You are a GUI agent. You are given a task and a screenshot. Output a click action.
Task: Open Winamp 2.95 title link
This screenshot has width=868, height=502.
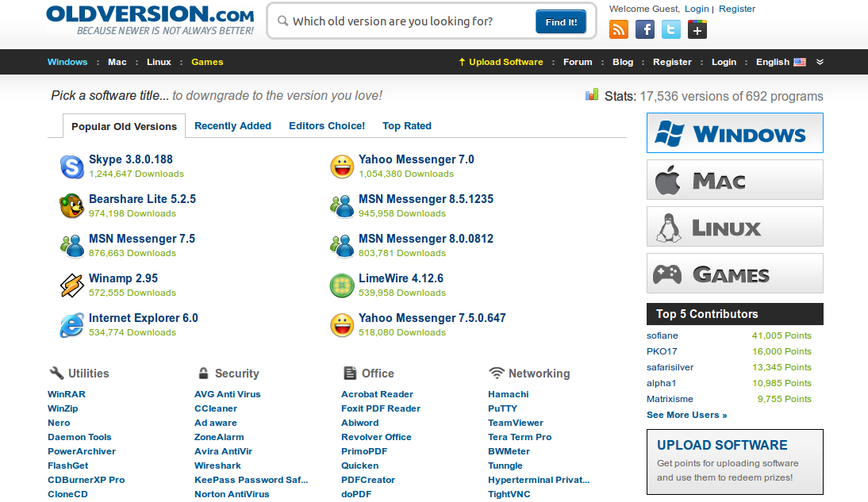123,278
